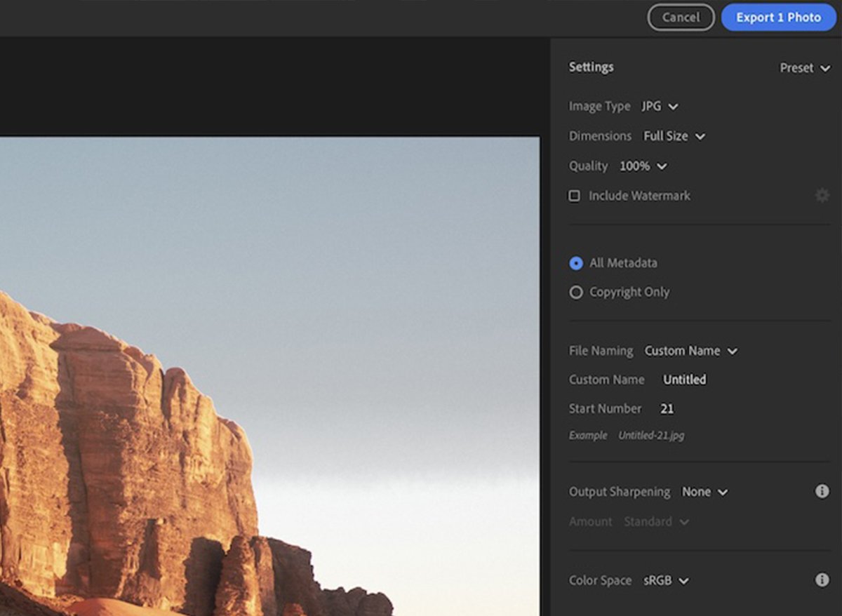
Task: Select the All Metadata radio button
Action: pos(575,263)
